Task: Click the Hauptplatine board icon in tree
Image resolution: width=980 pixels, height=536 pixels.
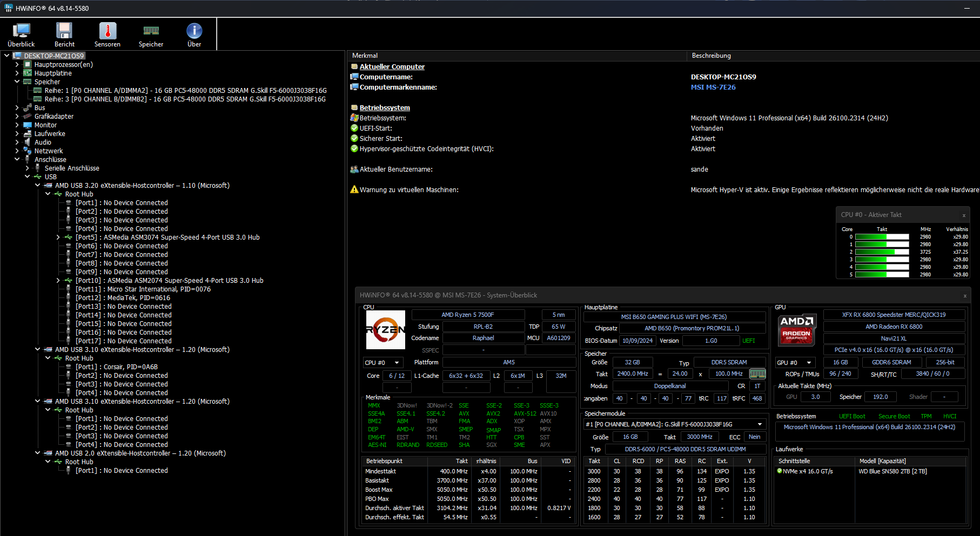Action: (x=28, y=73)
